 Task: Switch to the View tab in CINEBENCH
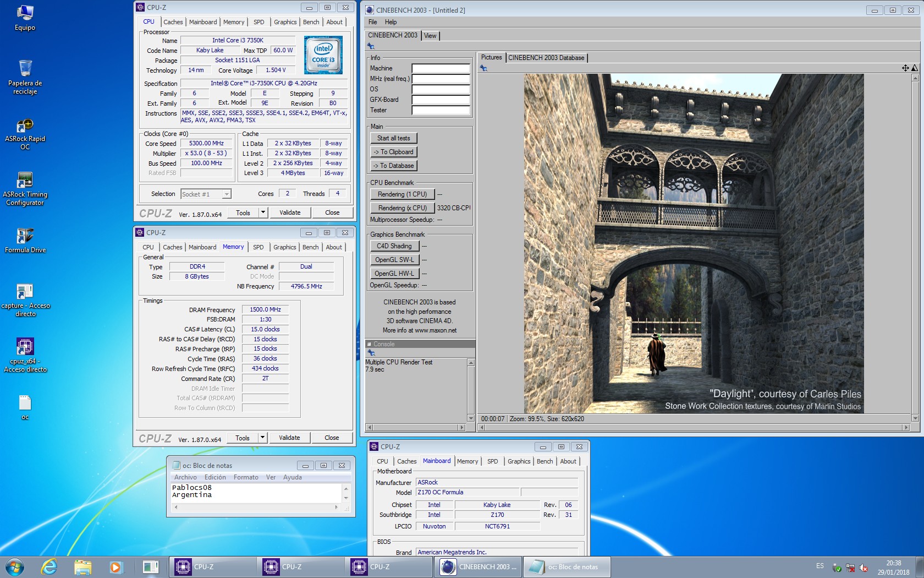430,36
